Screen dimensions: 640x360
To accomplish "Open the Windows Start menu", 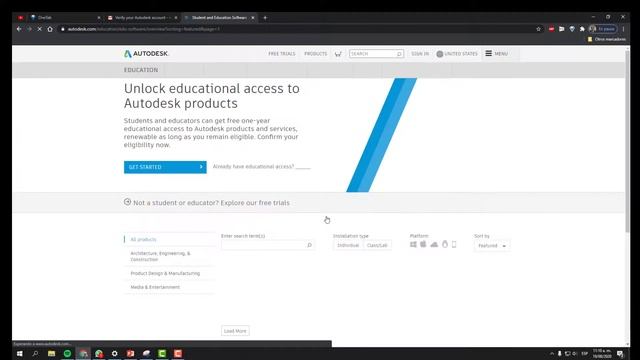I will 19,353.
